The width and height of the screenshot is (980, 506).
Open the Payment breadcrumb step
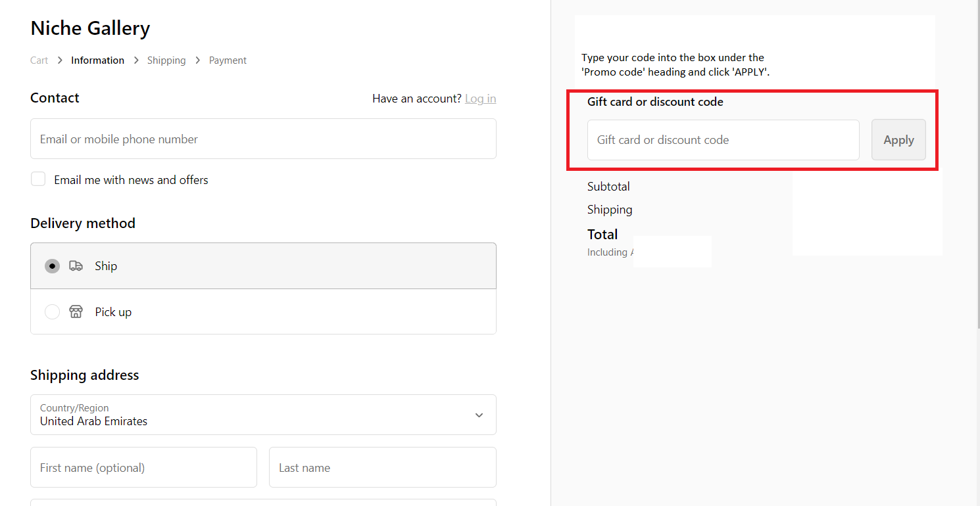coord(228,60)
